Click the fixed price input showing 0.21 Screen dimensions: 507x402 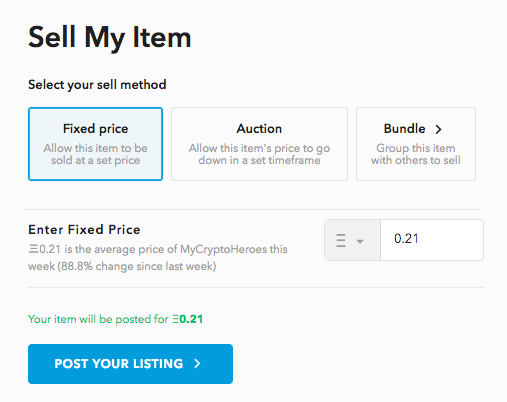click(x=432, y=240)
